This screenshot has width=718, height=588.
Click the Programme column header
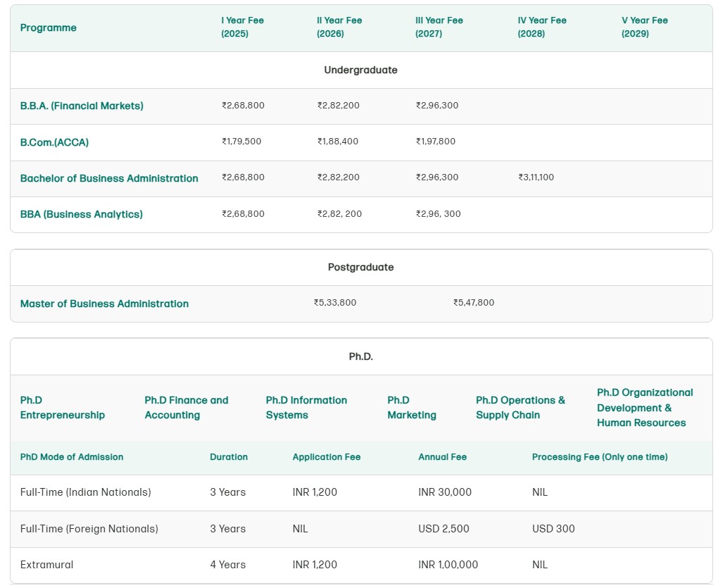[x=49, y=28]
